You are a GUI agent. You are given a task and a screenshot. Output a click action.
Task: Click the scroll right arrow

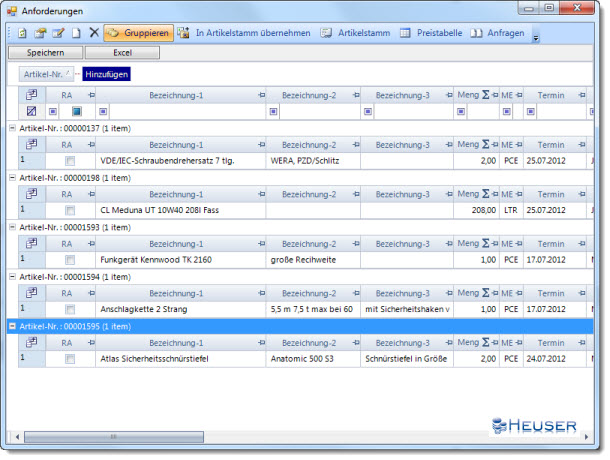coord(586,437)
